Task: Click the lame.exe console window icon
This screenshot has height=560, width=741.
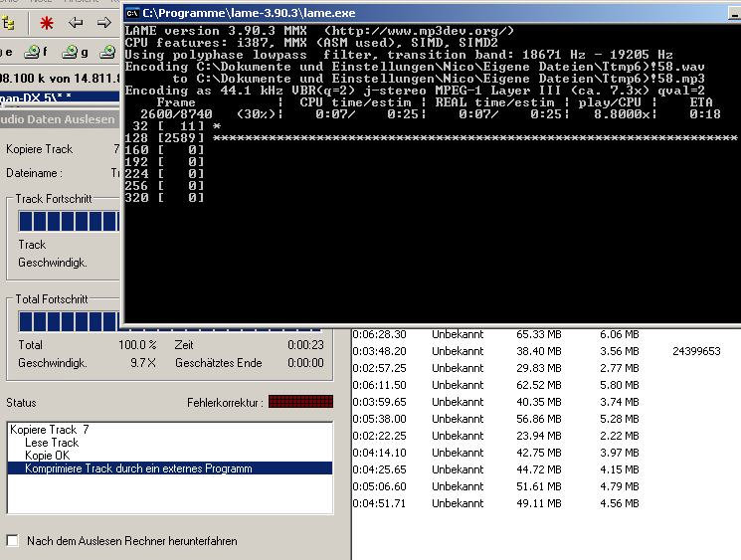Action: pos(132,13)
